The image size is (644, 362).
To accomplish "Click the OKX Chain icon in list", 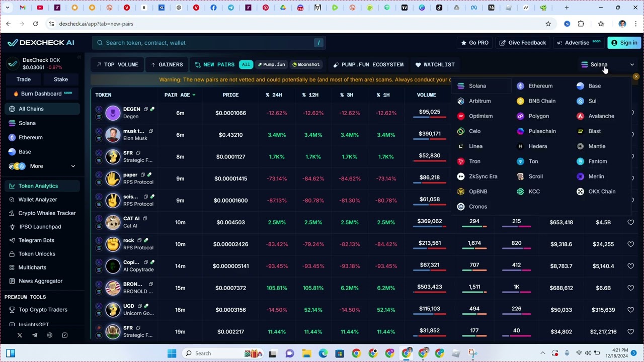I will [x=580, y=192].
